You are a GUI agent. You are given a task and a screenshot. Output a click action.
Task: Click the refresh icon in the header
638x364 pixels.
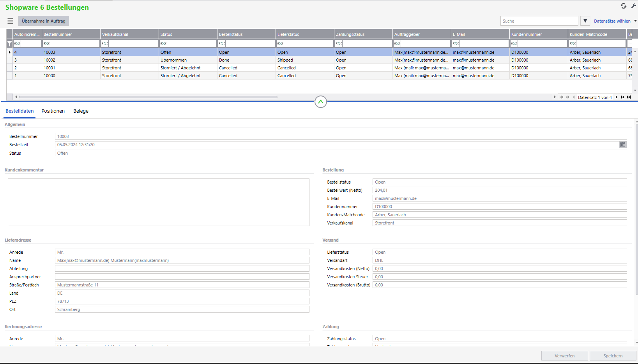623,6
